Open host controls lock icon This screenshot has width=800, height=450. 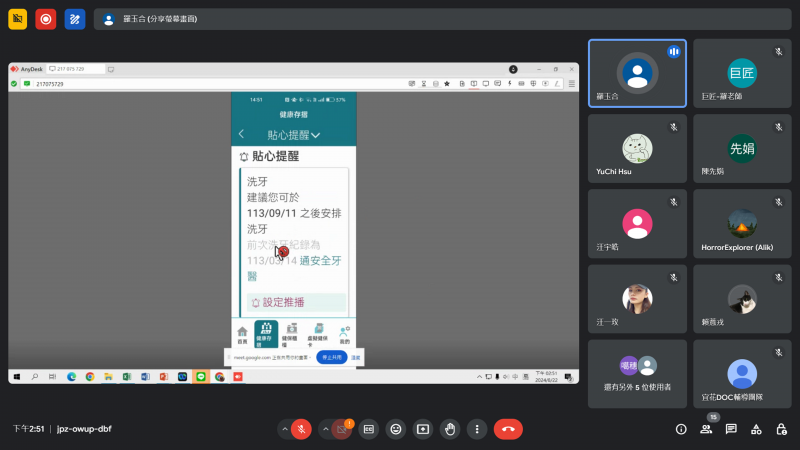pyautogui.click(x=781, y=429)
